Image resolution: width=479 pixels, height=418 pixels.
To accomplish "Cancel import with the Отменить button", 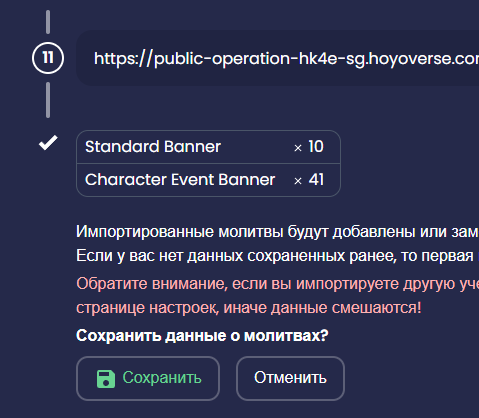I will pos(290,378).
